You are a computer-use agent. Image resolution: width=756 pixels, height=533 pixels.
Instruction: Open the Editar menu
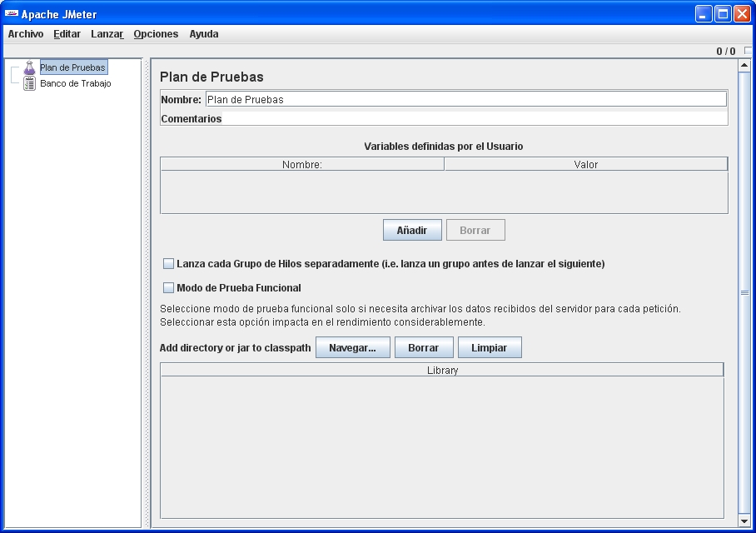coord(67,34)
